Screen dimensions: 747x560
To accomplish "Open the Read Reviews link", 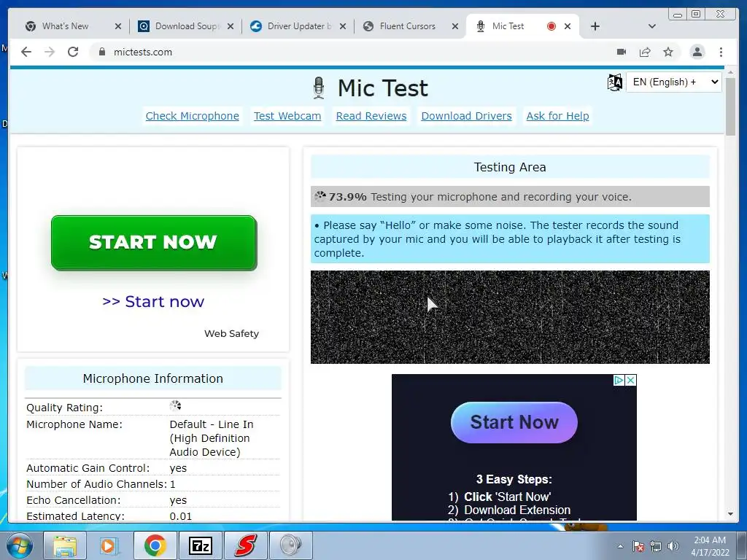I will pyautogui.click(x=371, y=116).
